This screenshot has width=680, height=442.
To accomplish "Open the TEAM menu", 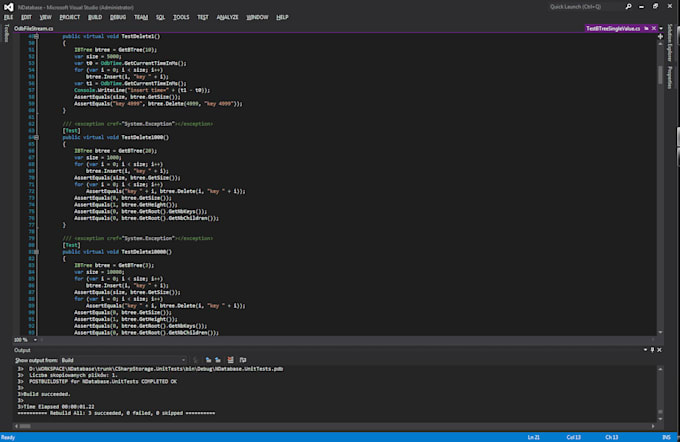I will (x=141, y=17).
